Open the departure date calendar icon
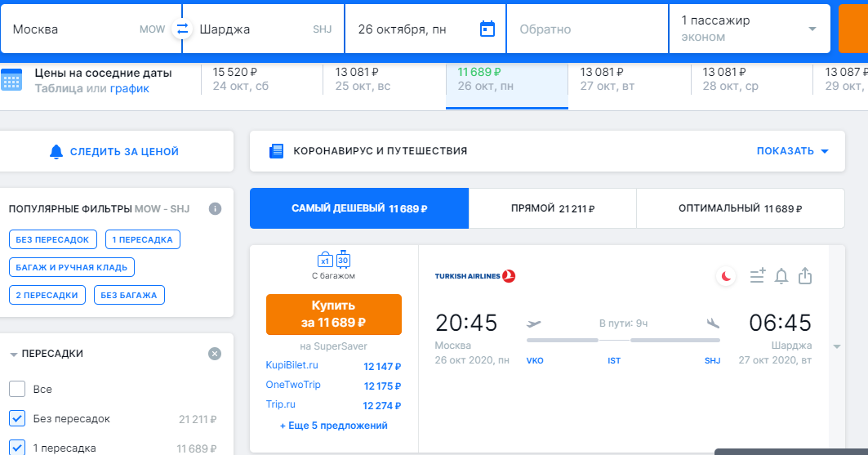The image size is (868, 455). coord(487,29)
